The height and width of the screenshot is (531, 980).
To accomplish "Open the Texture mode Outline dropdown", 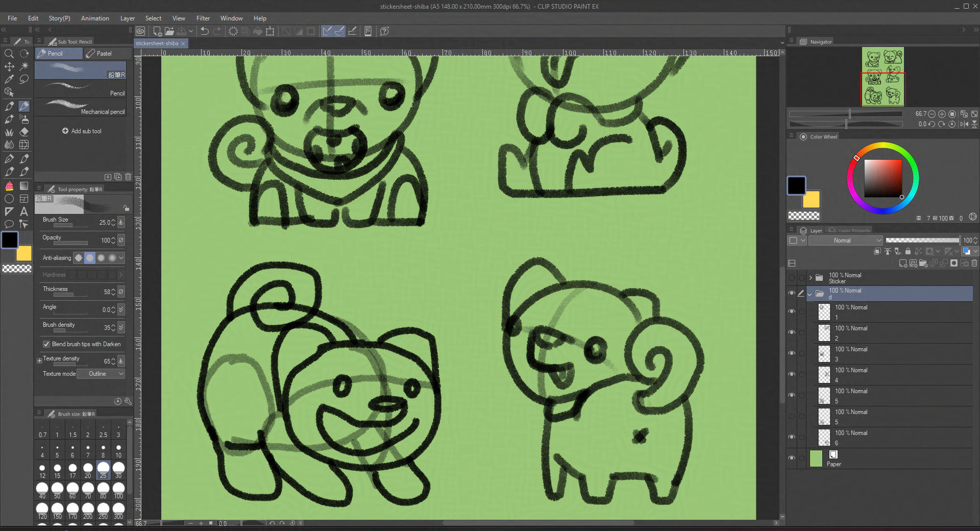I will click(101, 374).
